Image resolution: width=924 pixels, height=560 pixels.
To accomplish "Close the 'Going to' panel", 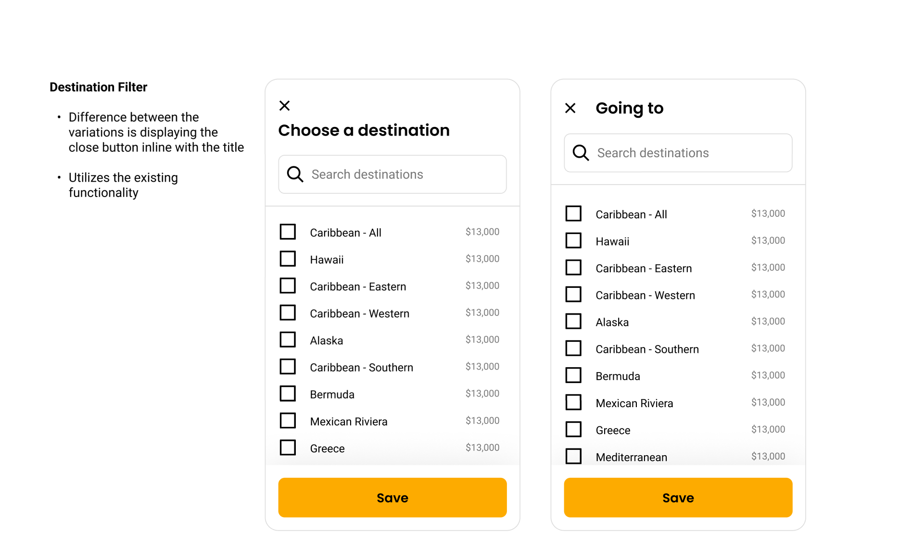I will [570, 108].
